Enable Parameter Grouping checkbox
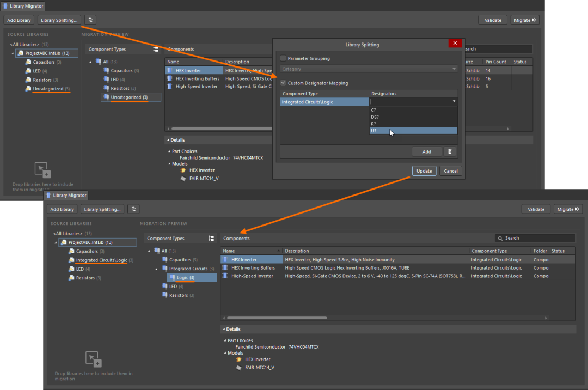Screen dimensions: 588x390 [x=283, y=58]
